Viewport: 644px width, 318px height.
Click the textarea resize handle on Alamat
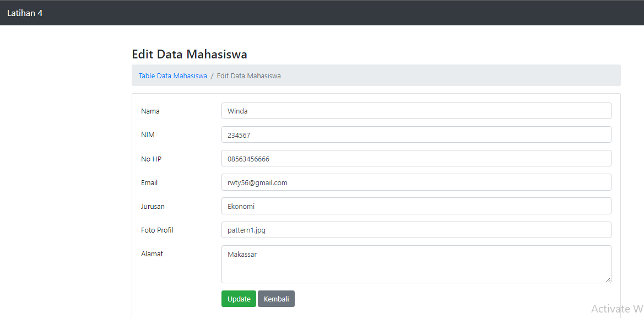point(608,280)
